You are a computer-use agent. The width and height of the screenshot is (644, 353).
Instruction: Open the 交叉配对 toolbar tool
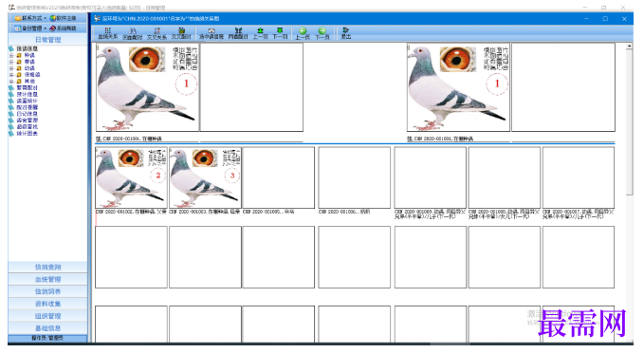click(x=181, y=33)
